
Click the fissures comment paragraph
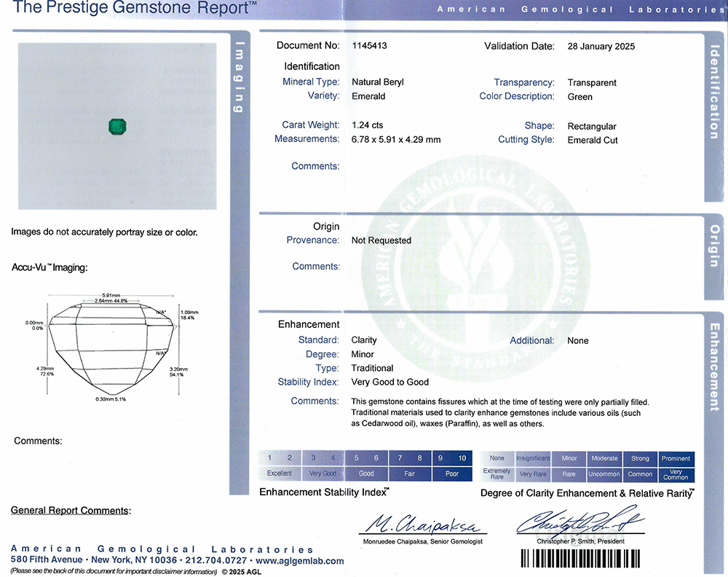(500, 412)
